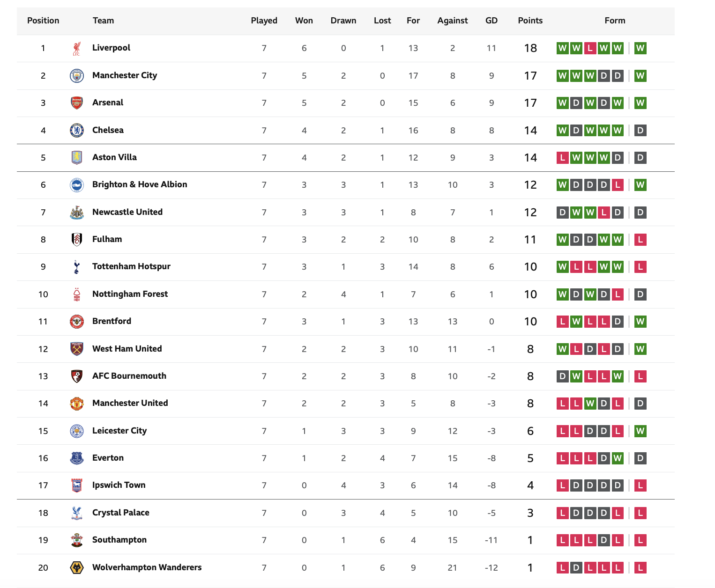Click the GD column header
The height and width of the screenshot is (588, 715).
492,21
